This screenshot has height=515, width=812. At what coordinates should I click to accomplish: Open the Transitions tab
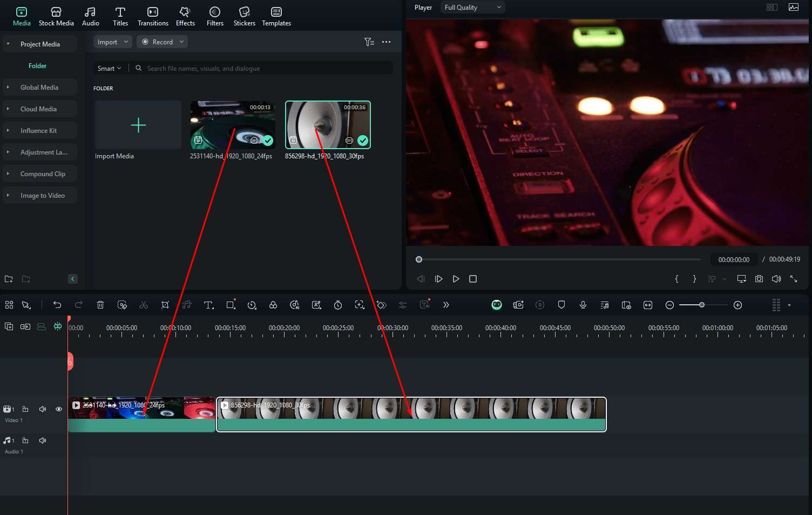pyautogui.click(x=153, y=16)
